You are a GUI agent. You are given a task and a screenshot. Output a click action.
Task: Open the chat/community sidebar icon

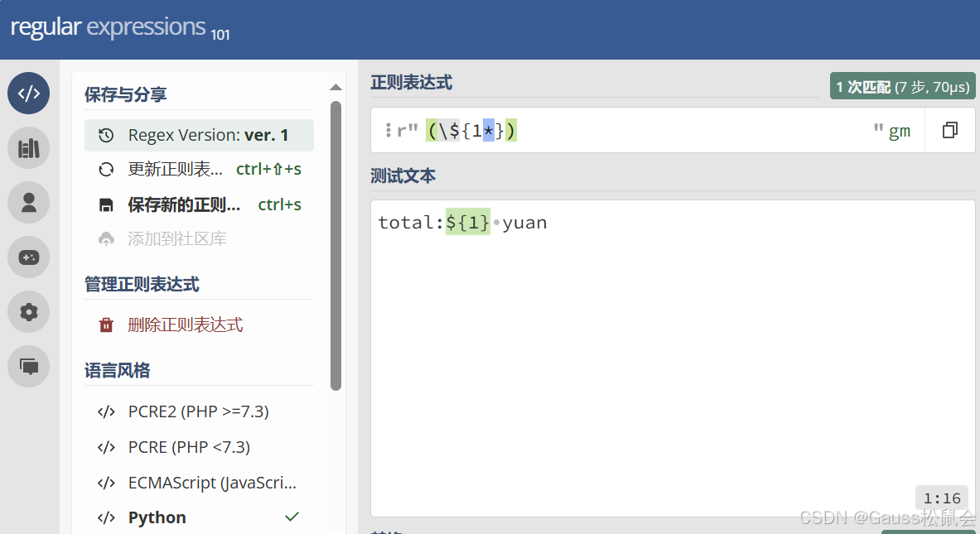click(x=29, y=366)
